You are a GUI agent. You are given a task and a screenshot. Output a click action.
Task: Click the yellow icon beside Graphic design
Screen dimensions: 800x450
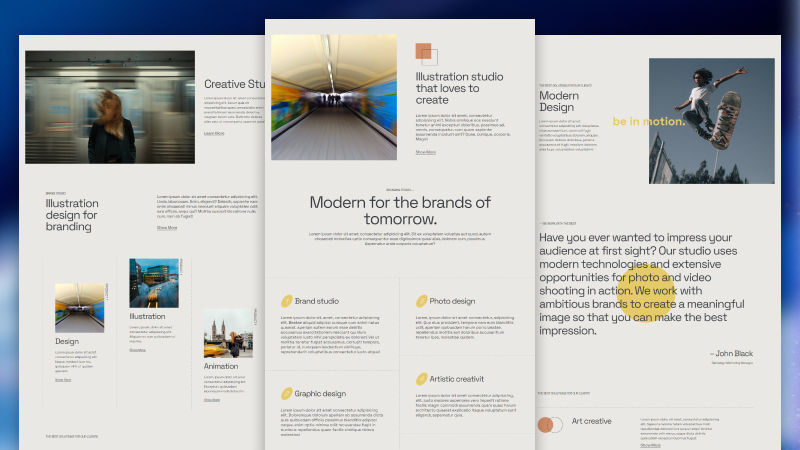285,393
